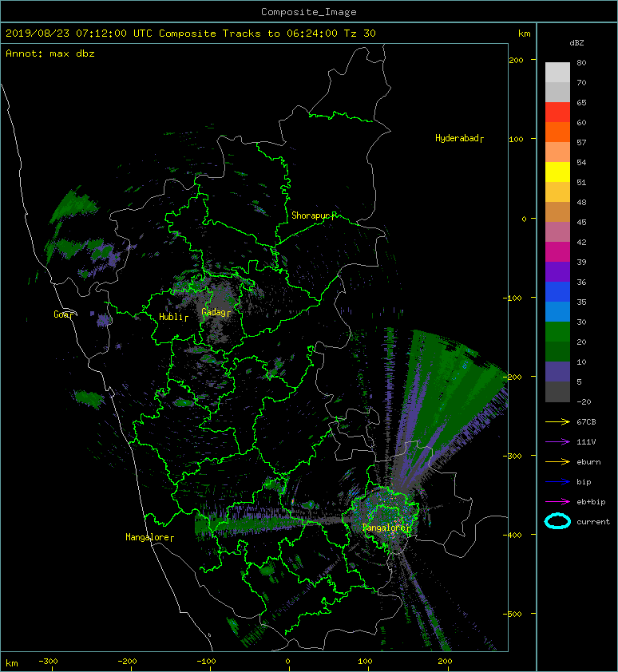The width and height of the screenshot is (618, 672).
Task: Click the 200 km mark on horizontal axis
Action: pyautogui.click(x=445, y=662)
